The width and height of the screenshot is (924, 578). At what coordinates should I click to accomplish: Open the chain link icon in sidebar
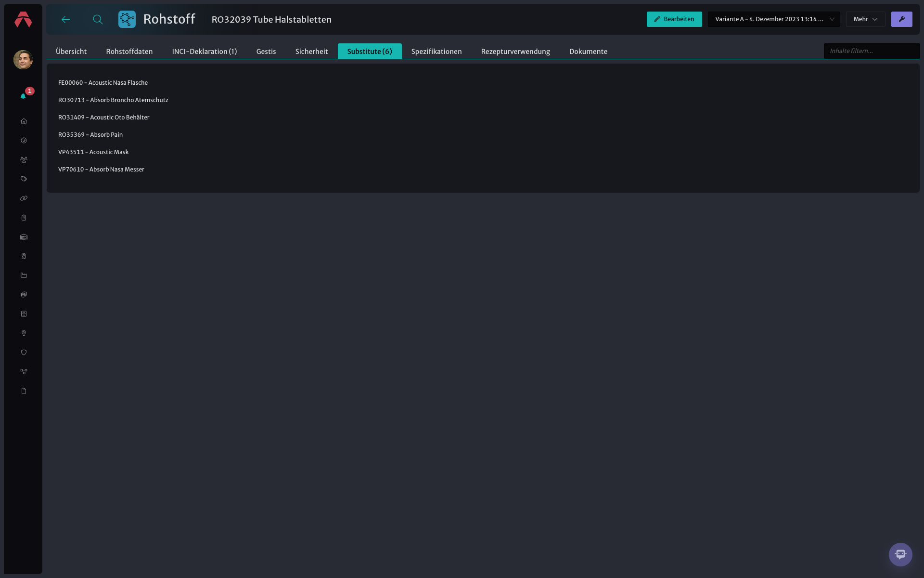pyautogui.click(x=24, y=198)
